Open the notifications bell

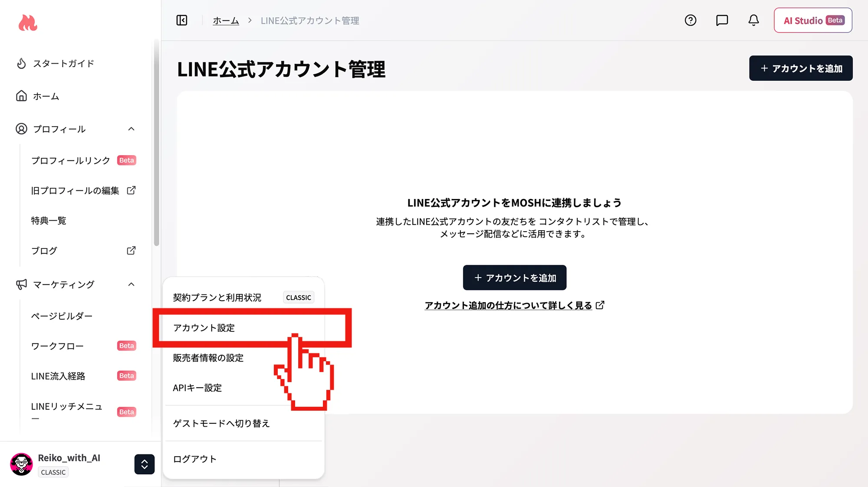pos(754,20)
